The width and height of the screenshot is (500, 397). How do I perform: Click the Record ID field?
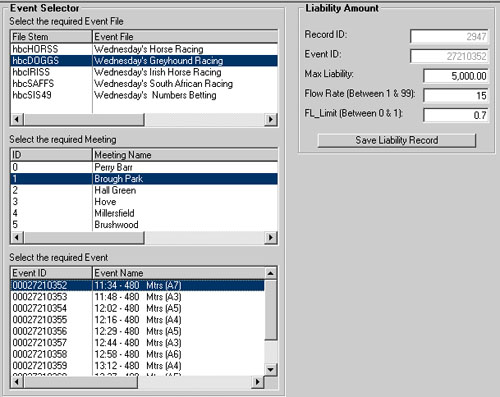pos(449,36)
